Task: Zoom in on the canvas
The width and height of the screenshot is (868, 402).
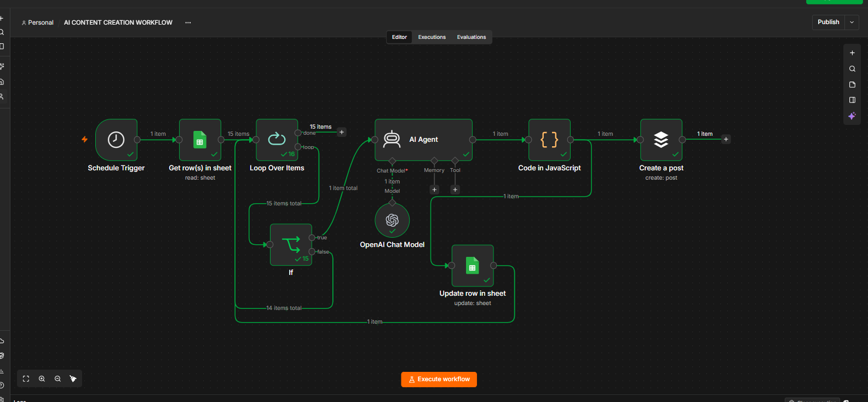Action: pyautogui.click(x=42, y=379)
